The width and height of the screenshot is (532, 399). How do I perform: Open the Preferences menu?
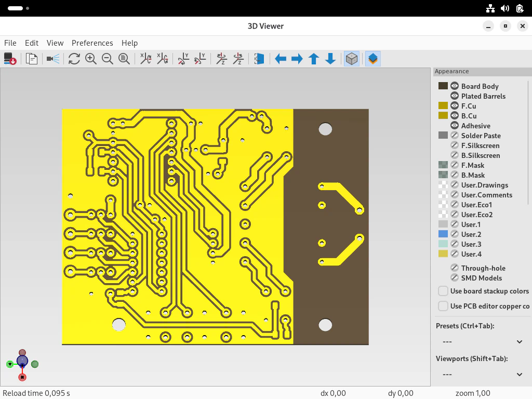point(92,43)
